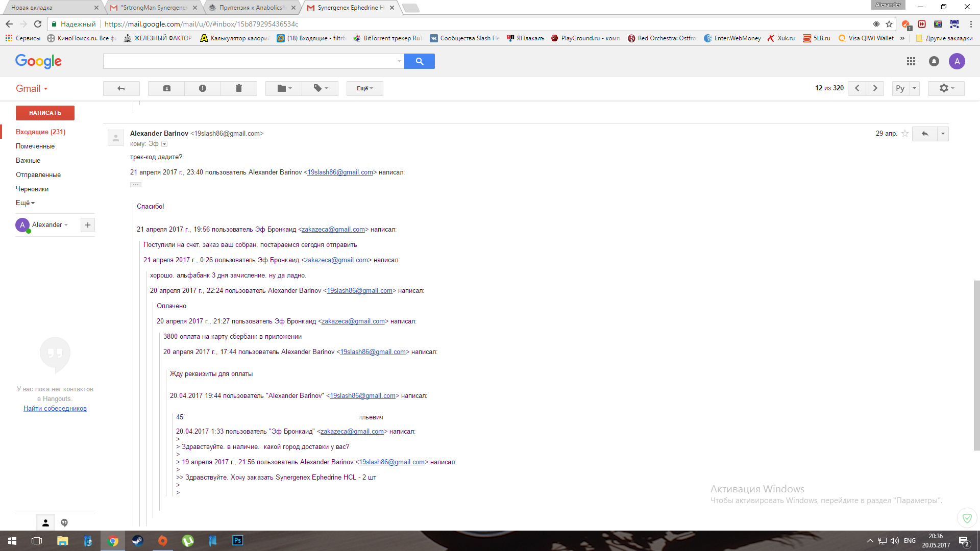Open the Move to folder dropdown
The height and width of the screenshot is (551, 980).
(284, 88)
